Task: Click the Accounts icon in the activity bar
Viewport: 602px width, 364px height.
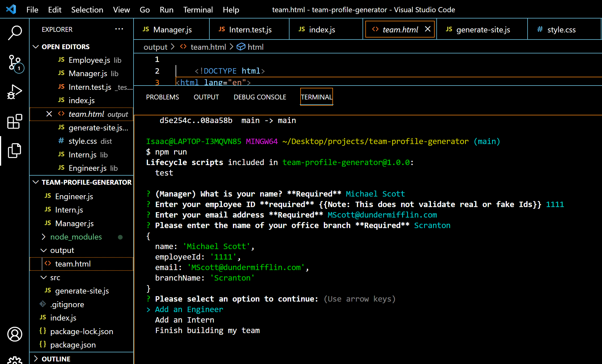Action: pos(14,334)
